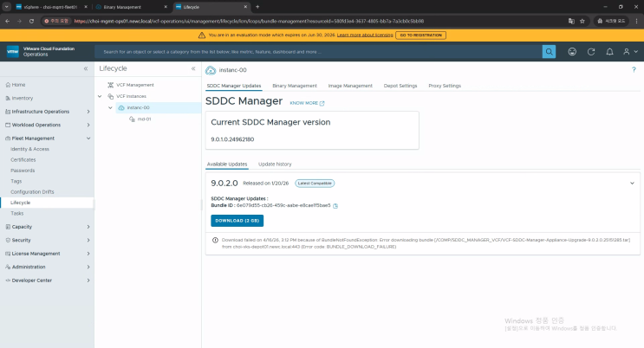Image resolution: width=644 pixels, height=348 pixels.
Task: Click GO TO REGISTRATION button
Action: tap(420, 35)
